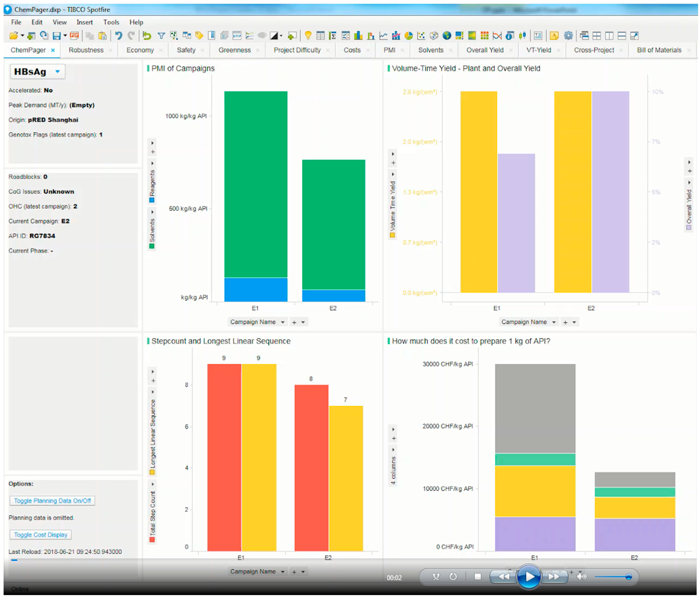Viewport: 700px width, 599px height.
Task: Insert a new bar chart visualization
Action: pyautogui.click(x=358, y=36)
